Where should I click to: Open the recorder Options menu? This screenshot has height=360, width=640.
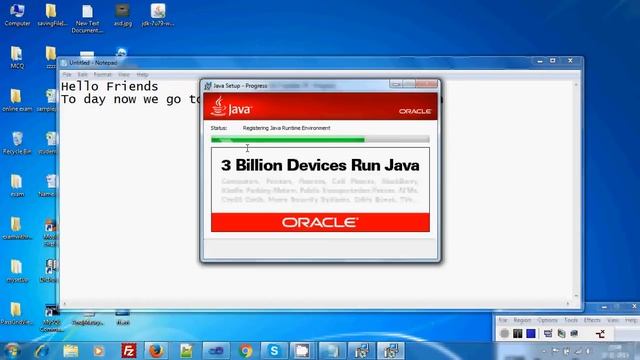(x=547, y=320)
